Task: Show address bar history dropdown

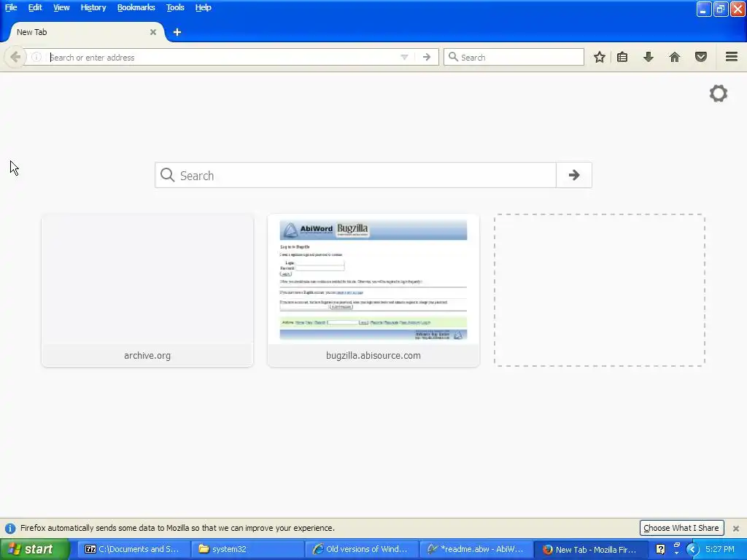Action: point(404,57)
